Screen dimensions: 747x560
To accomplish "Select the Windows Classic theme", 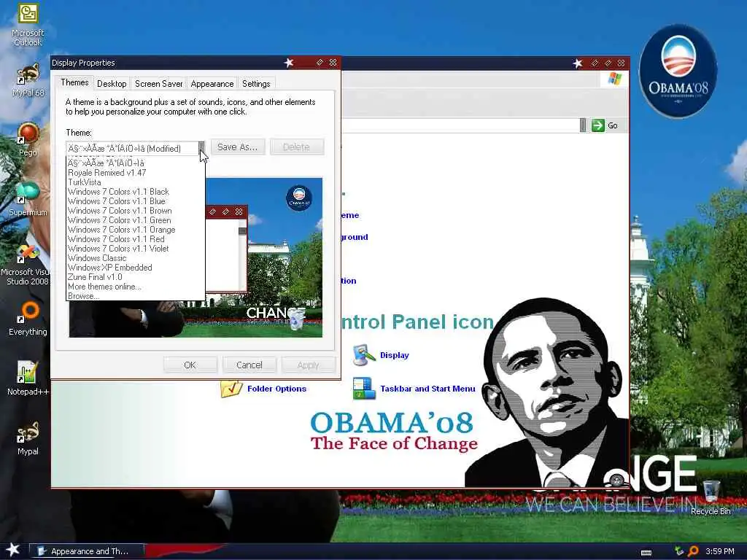I will click(136, 258).
